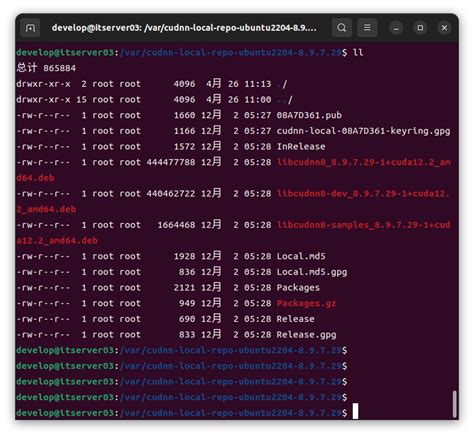Click the timestamp 11:00 of parent directory
The image size is (474, 437).
point(258,100)
